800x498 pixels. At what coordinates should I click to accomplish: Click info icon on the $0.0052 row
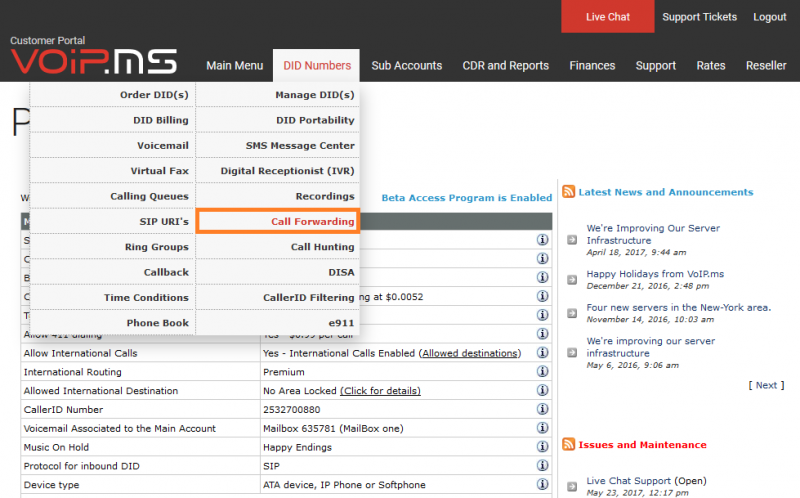point(542,296)
